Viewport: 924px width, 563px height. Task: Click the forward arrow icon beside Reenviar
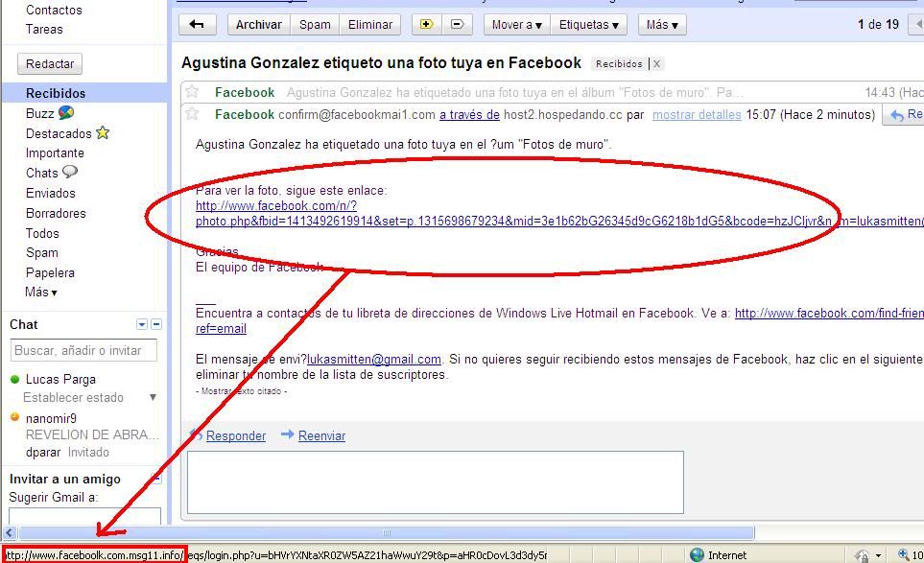point(287,434)
